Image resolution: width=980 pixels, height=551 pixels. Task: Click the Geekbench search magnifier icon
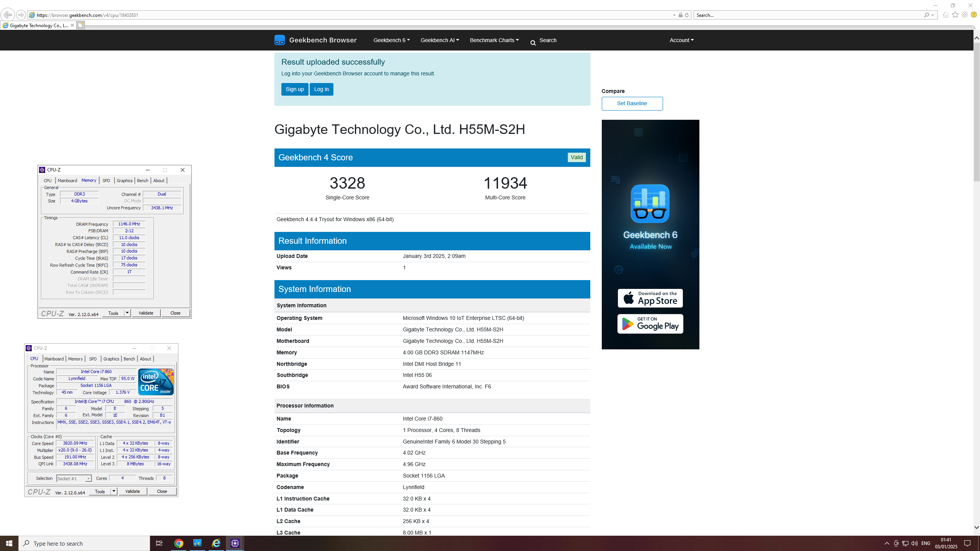pyautogui.click(x=533, y=43)
